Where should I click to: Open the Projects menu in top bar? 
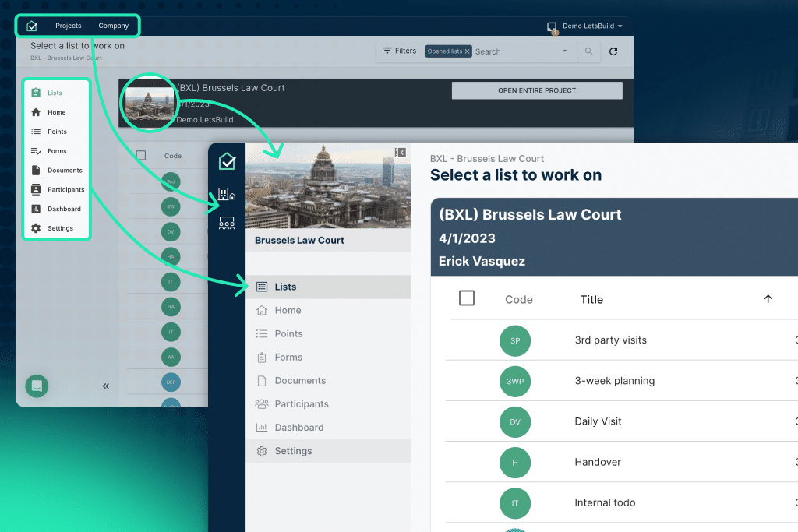(69, 26)
